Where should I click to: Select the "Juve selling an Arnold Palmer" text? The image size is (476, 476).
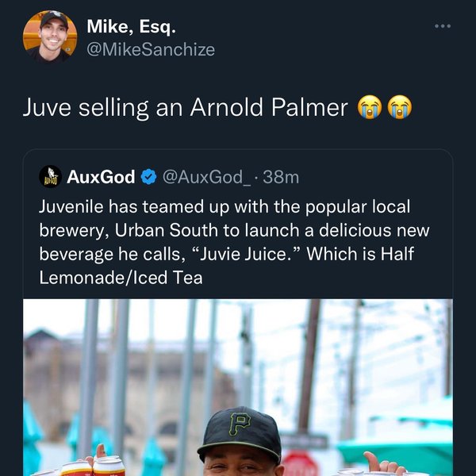click(185, 107)
